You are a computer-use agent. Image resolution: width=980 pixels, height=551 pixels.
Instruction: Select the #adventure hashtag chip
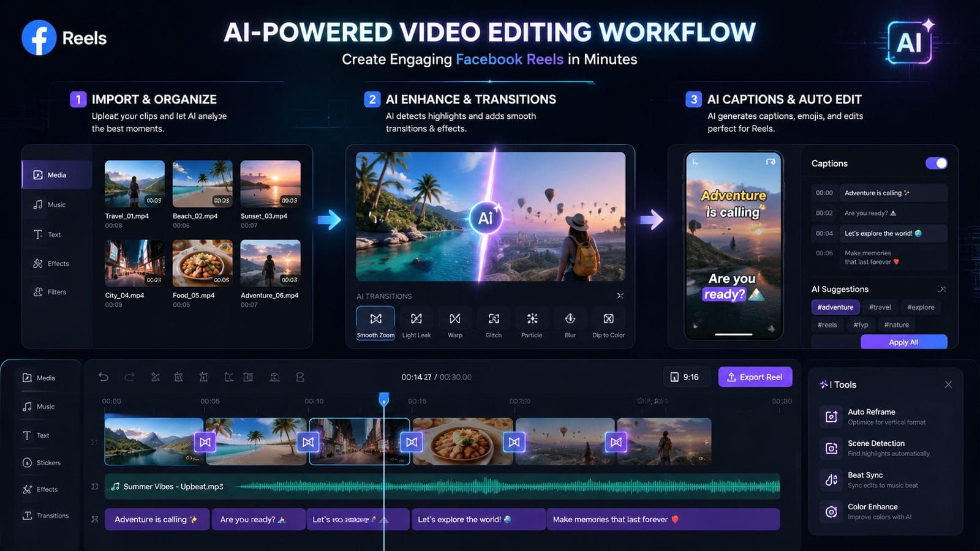tap(835, 307)
